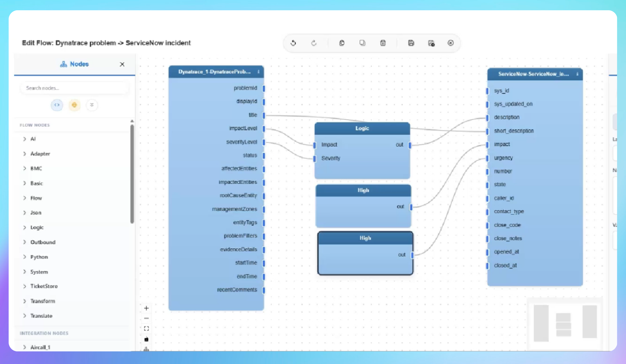
Task: Click the duplicate/copy node icon
Action: [362, 43]
